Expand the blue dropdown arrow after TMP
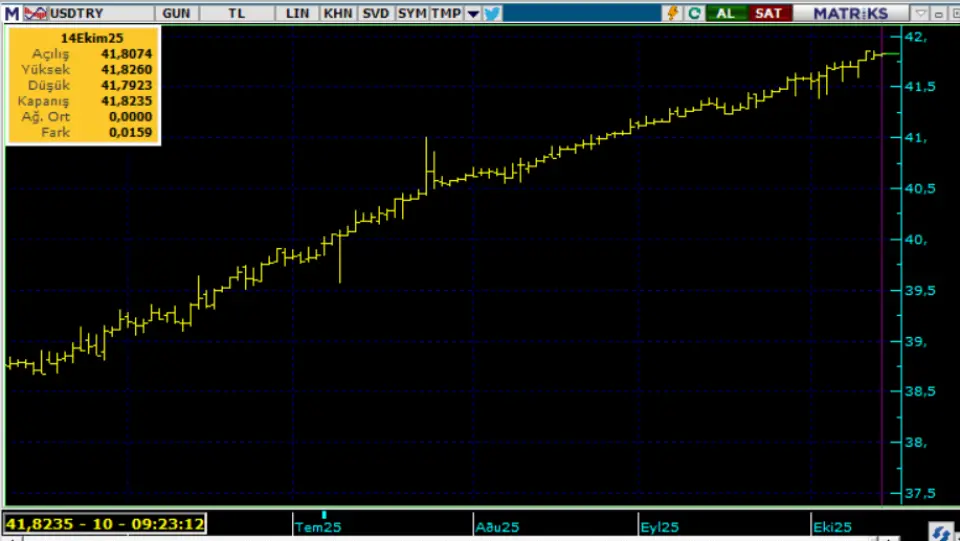This screenshot has width=960, height=541. [x=473, y=14]
